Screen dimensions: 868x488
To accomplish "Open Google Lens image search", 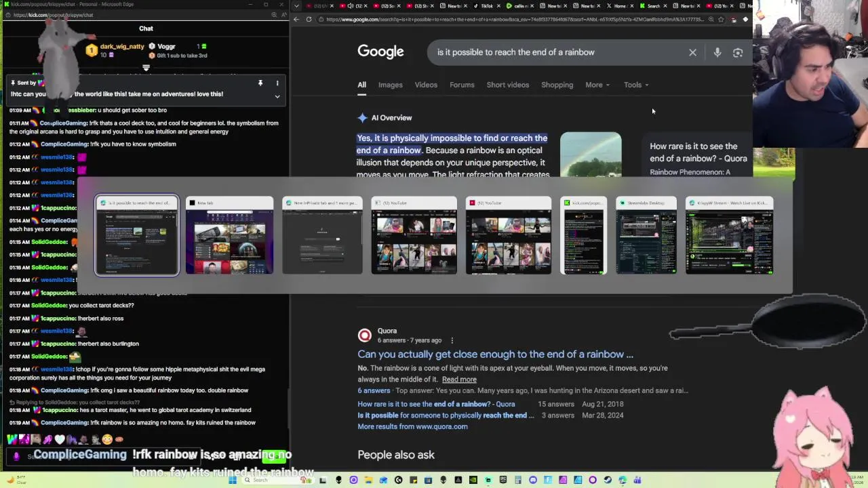I will pos(738,52).
